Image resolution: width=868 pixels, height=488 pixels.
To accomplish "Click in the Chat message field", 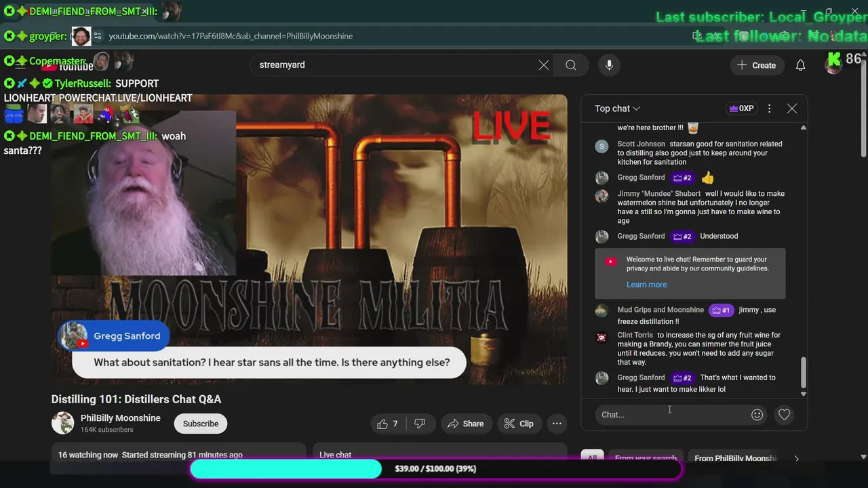I will pos(671,415).
